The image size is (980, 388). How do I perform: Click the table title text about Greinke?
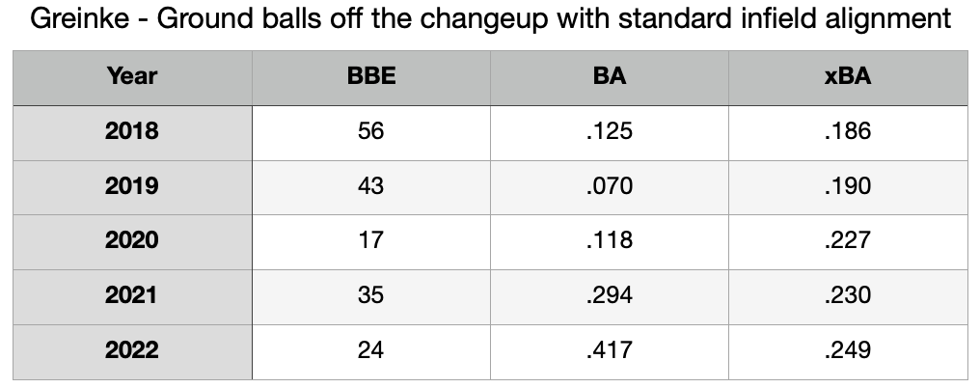pyautogui.click(x=490, y=19)
